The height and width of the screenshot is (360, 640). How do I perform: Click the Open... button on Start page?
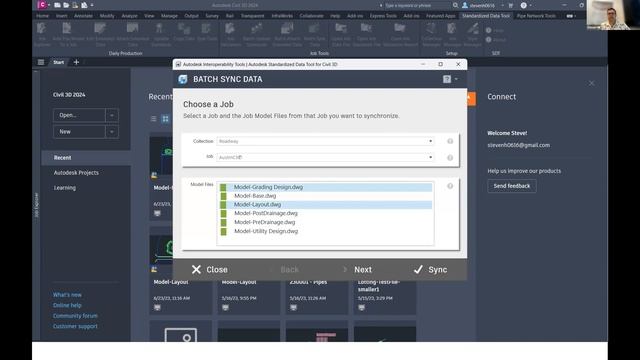click(x=79, y=116)
